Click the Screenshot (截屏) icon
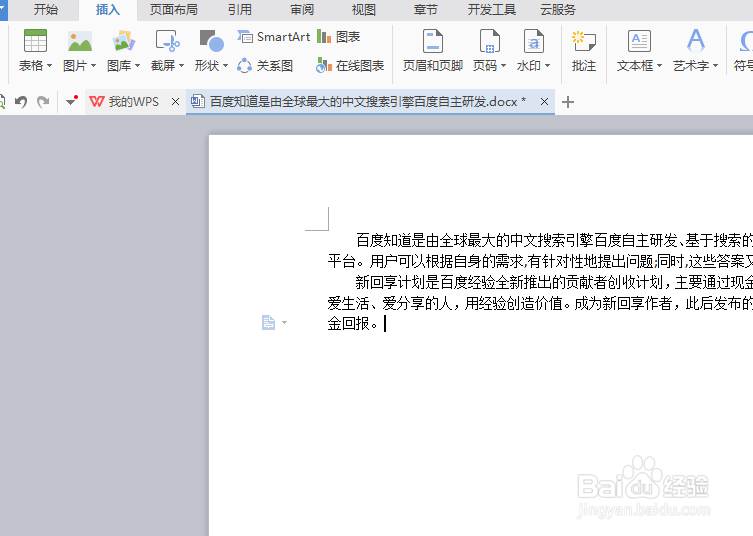This screenshot has width=753, height=536. (x=167, y=41)
